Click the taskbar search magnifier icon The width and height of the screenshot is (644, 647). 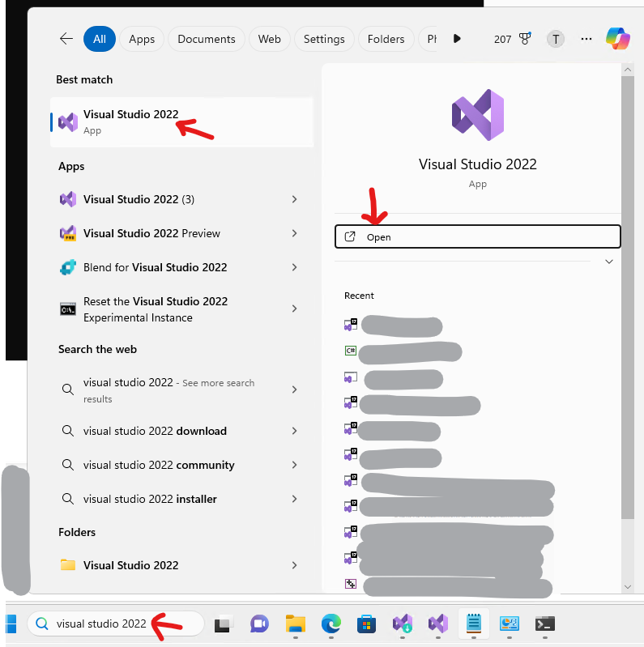[41, 624]
